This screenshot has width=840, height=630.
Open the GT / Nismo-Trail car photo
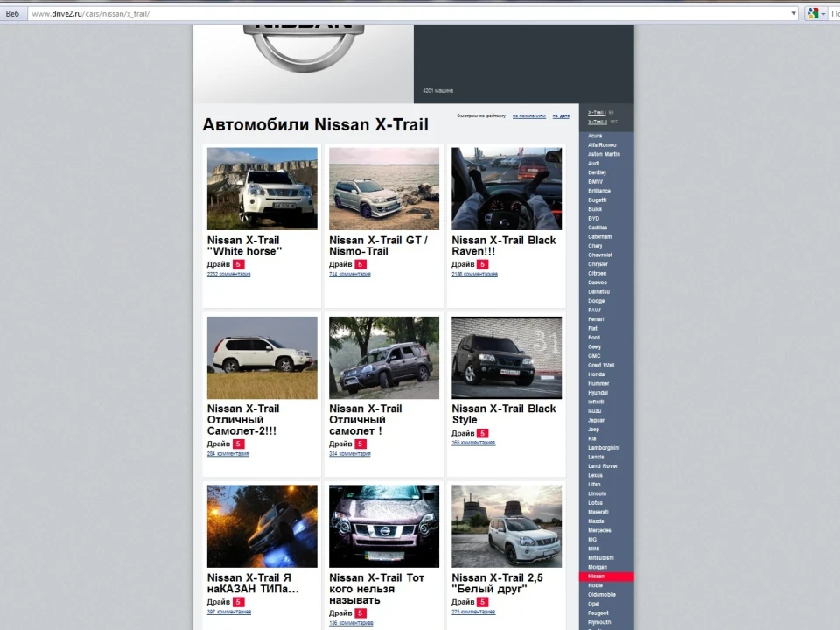[384, 189]
